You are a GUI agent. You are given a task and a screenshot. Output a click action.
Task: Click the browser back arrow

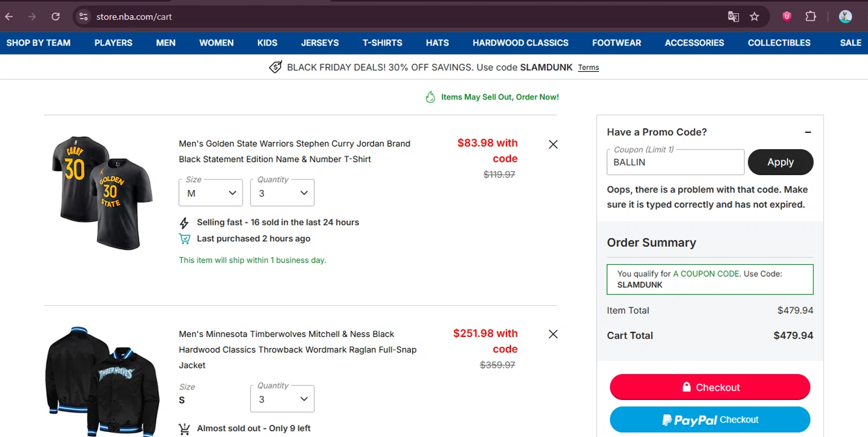9,17
